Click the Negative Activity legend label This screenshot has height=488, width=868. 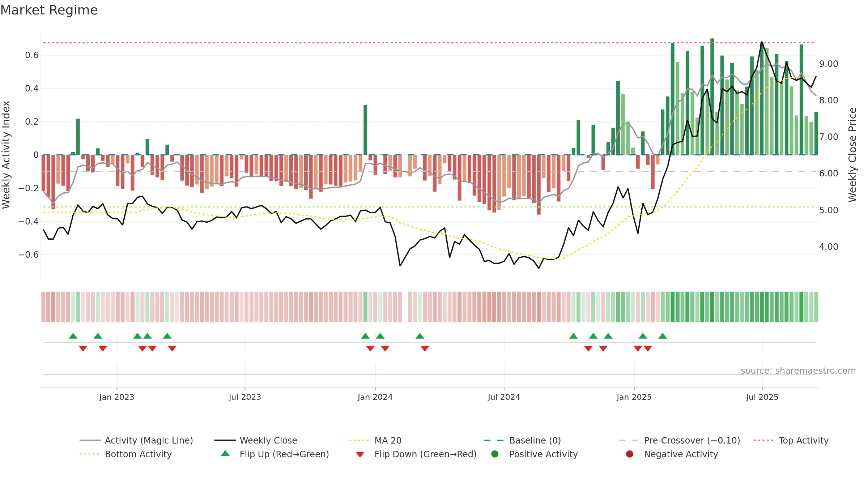pos(681,454)
